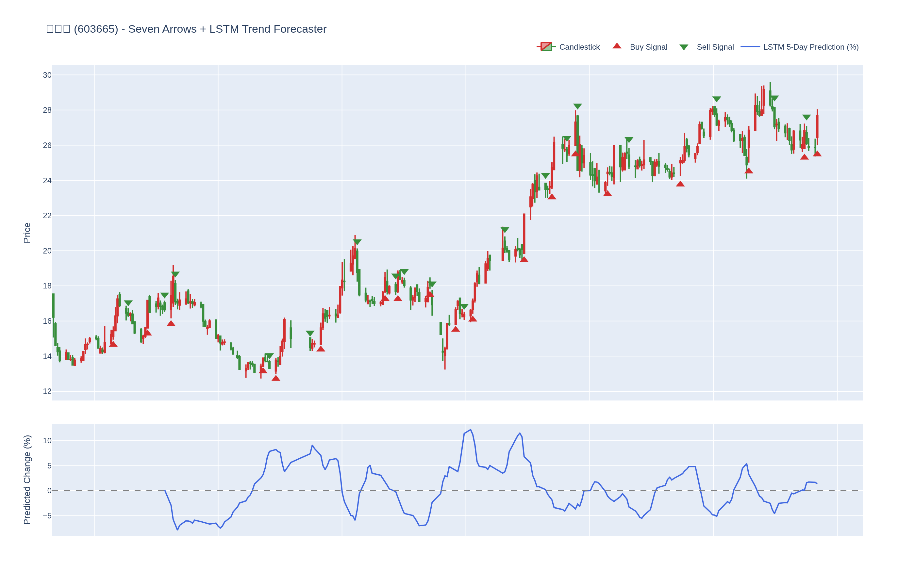Click the Candlestick legend icon
Screen dimensions: 915x588
point(546,47)
